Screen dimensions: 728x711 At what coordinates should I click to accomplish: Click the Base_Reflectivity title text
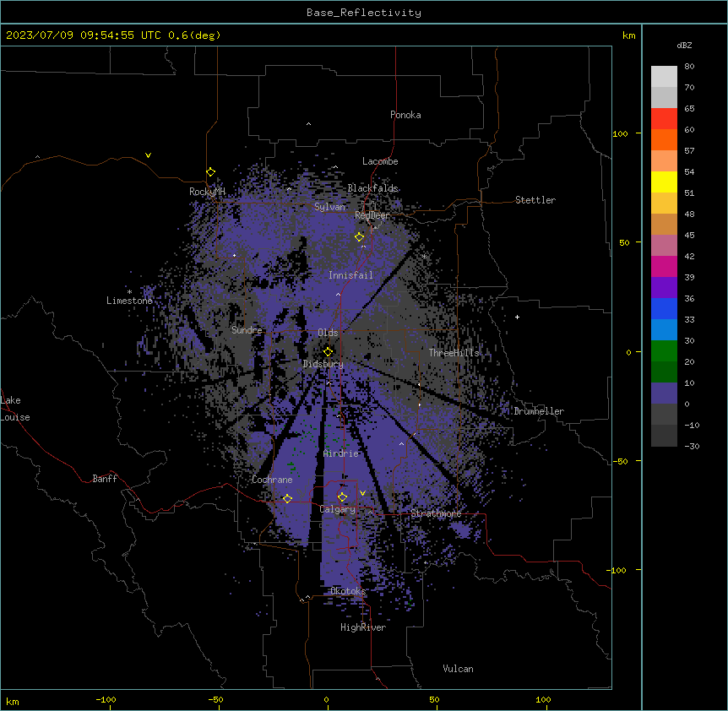coord(364,13)
